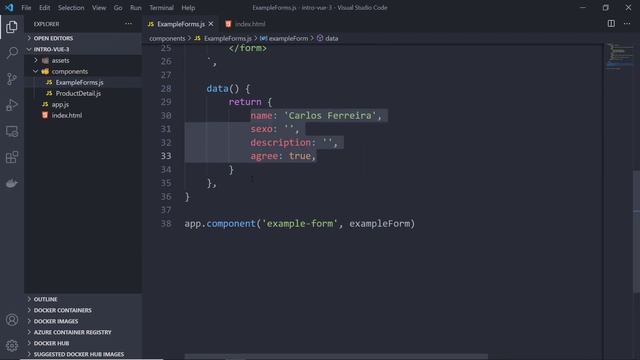The width and height of the screenshot is (640, 360).
Task: Click the horizontal editor scrollbar
Action: (336, 357)
